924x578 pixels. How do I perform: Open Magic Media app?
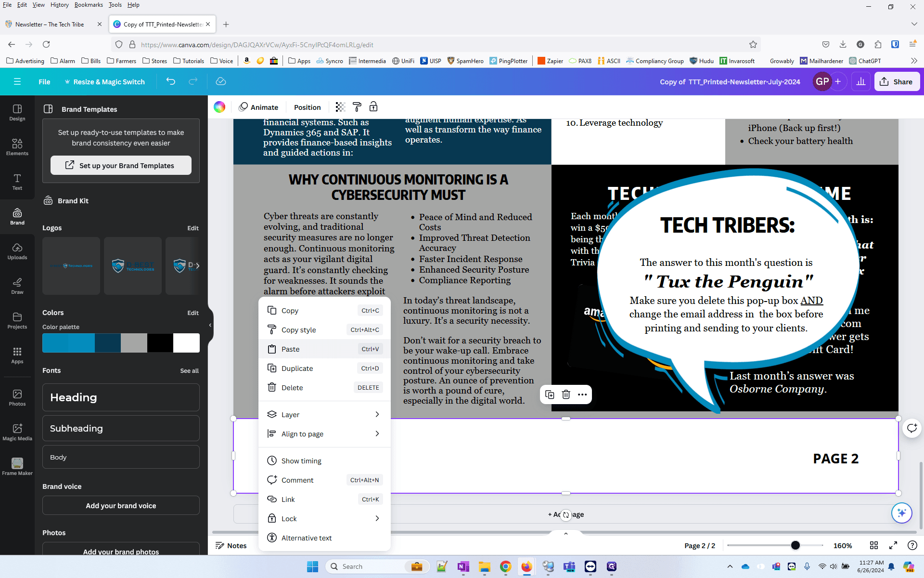coord(17,432)
